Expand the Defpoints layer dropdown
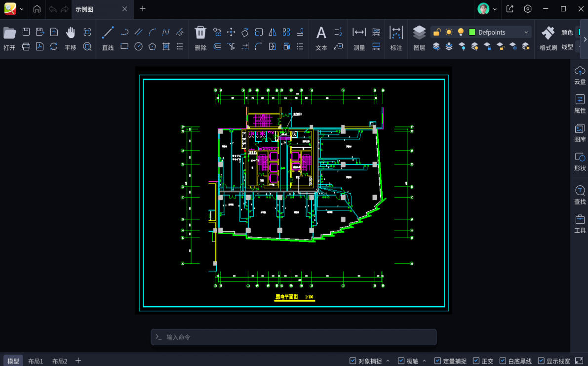The width and height of the screenshot is (588, 366). pyautogui.click(x=526, y=33)
